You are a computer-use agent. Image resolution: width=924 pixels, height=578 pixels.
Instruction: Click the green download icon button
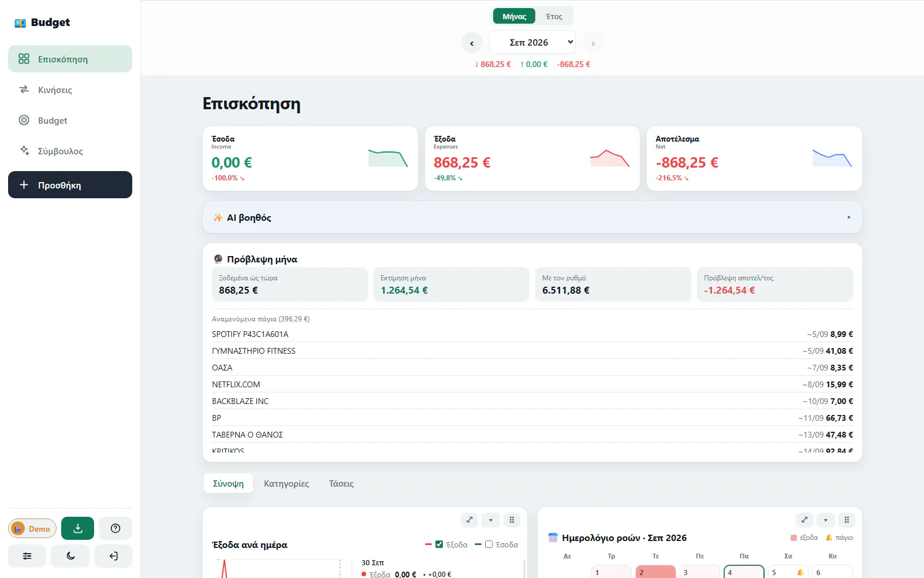pyautogui.click(x=77, y=528)
